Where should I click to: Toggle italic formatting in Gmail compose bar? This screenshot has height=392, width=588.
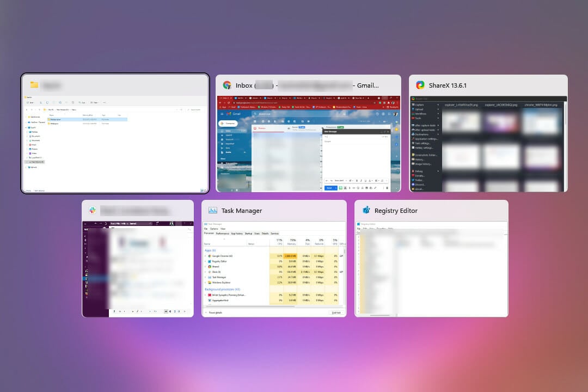tap(361, 181)
